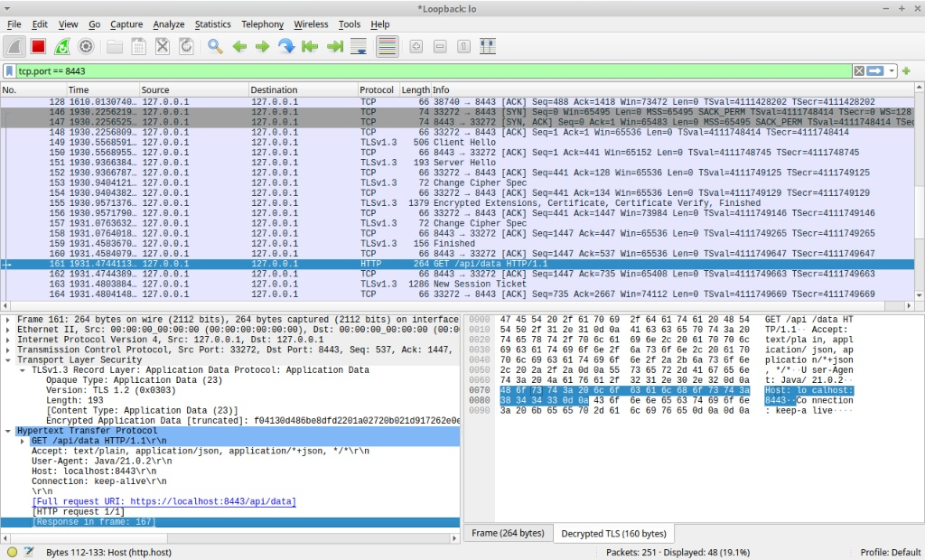Click the capture file properties status icon
This screenshot has height=560, width=925.
coord(28,553)
